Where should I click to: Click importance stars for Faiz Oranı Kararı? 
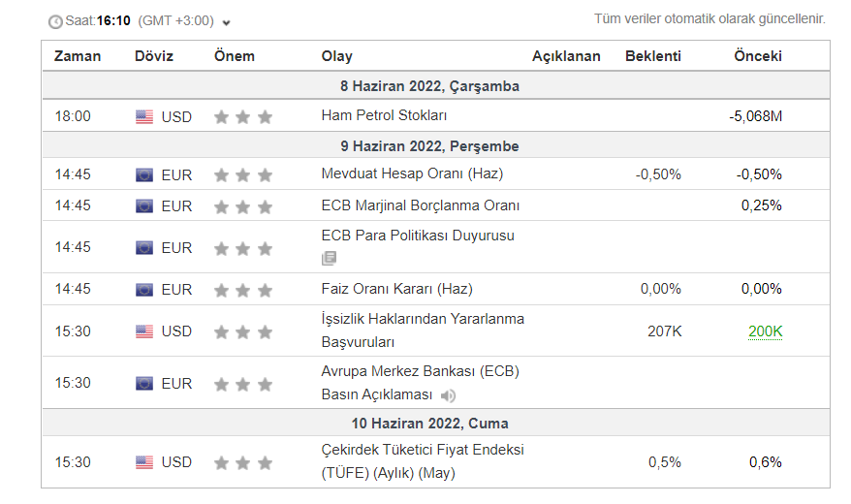click(x=243, y=290)
